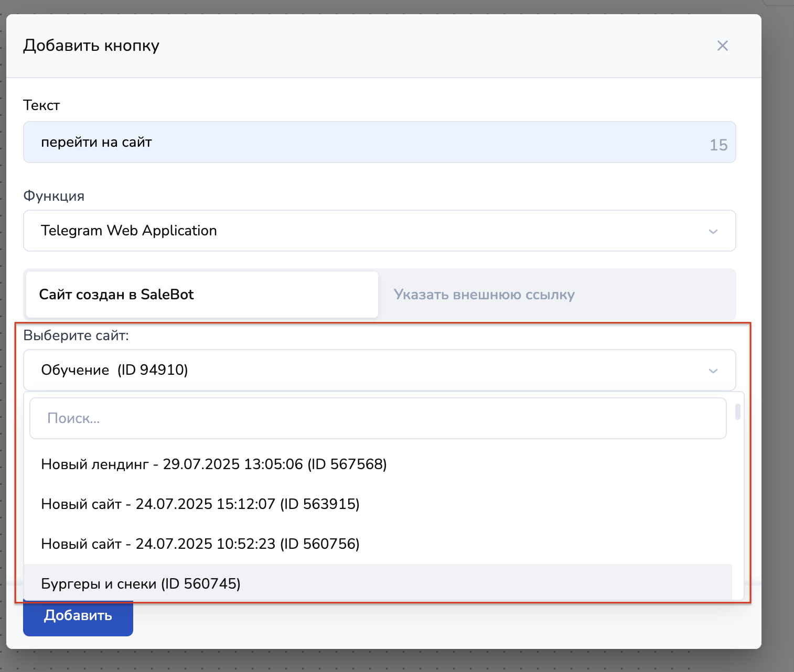The width and height of the screenshot is (794, 672).
Task: Close the Добавить кнопку dialog
Action: coord(722,46)
